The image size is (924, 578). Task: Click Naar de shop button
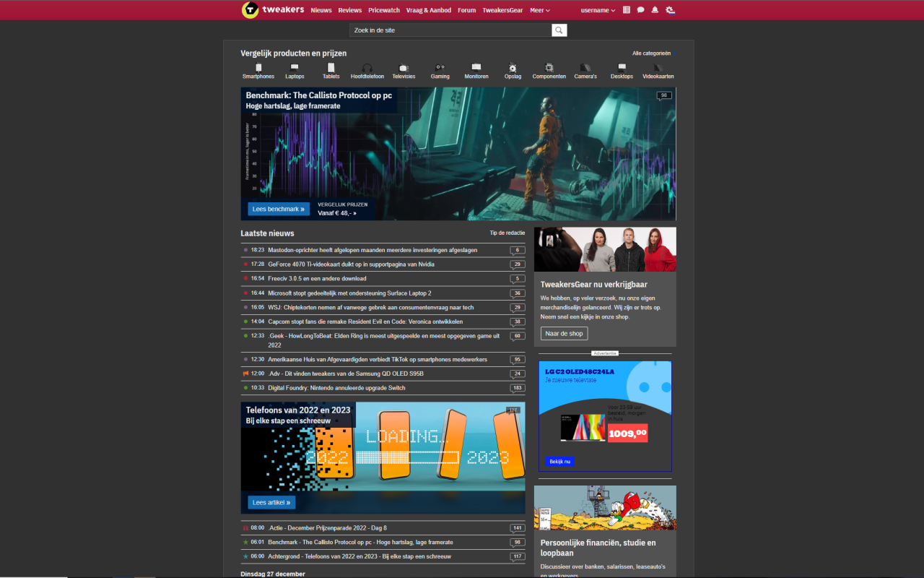[565, 334]
